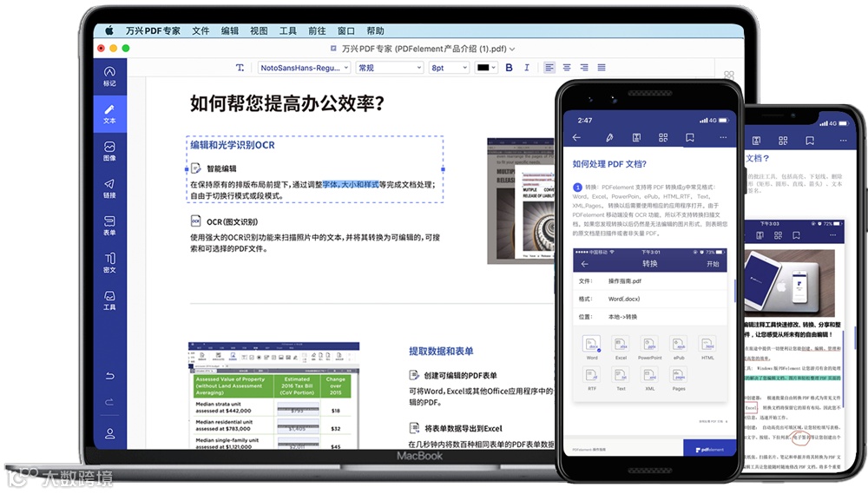Toggle italic formatting
This screenshot has width=868, height=494.
(x=527, y=68)
